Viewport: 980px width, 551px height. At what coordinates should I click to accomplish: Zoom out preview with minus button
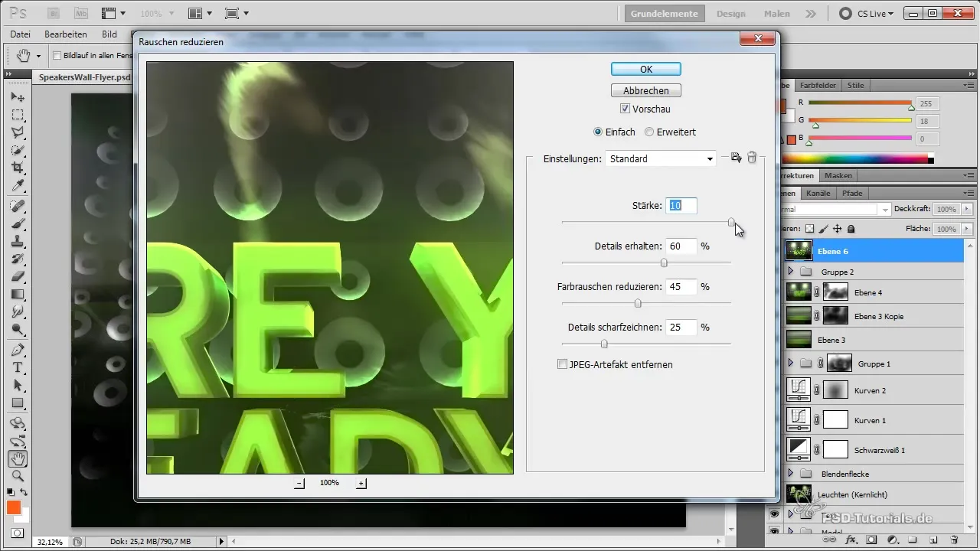click(x=299, y=483)
